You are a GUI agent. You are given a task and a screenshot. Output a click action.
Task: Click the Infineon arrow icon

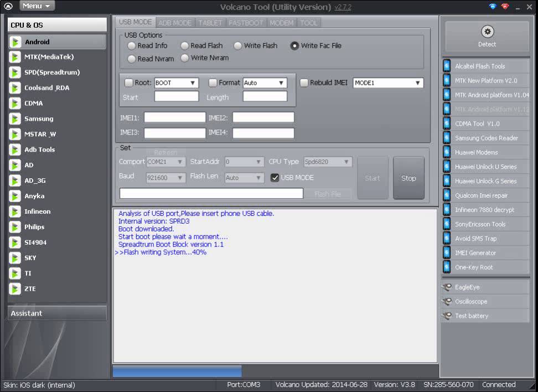pyautogui.click(x=15, y=212)
